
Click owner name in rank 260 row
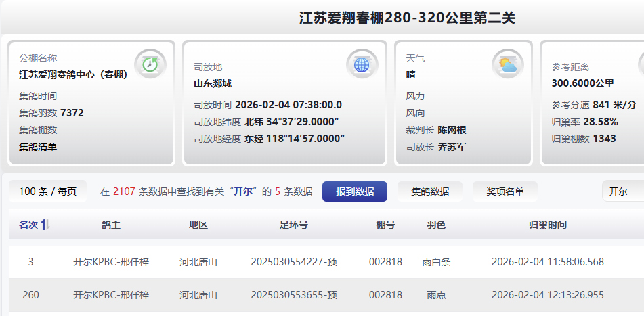point(110,295)
